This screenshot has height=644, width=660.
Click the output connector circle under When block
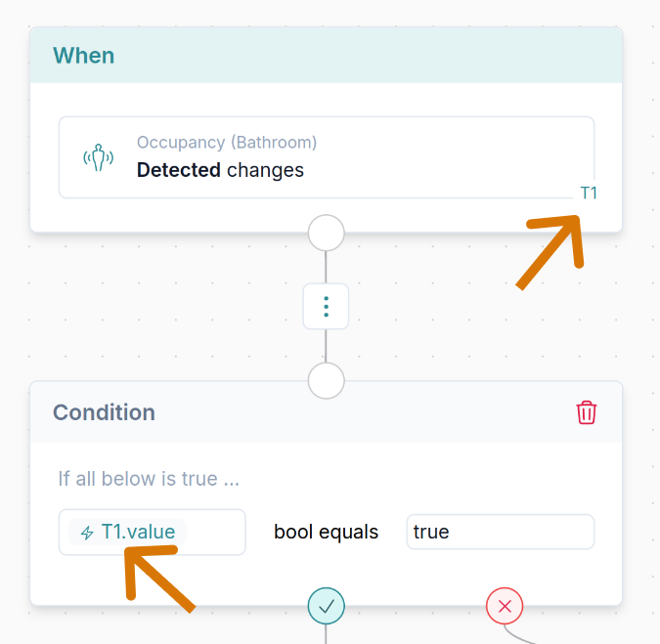(x=326, y=234)
